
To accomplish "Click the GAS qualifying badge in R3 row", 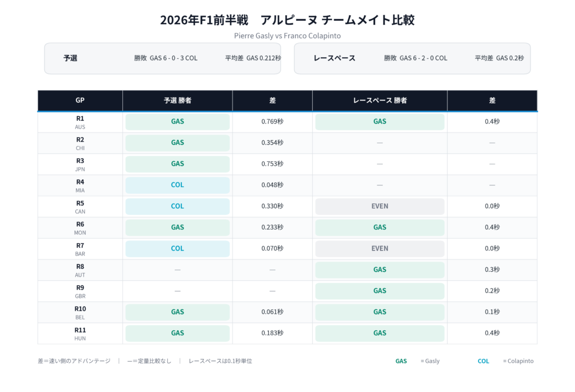I will [x=177, y=164].
